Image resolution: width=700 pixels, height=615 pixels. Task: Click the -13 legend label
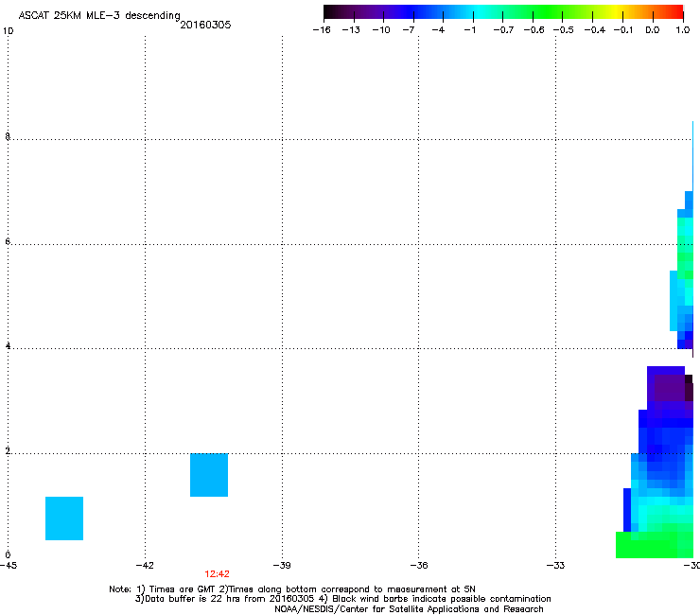(351, 30)
